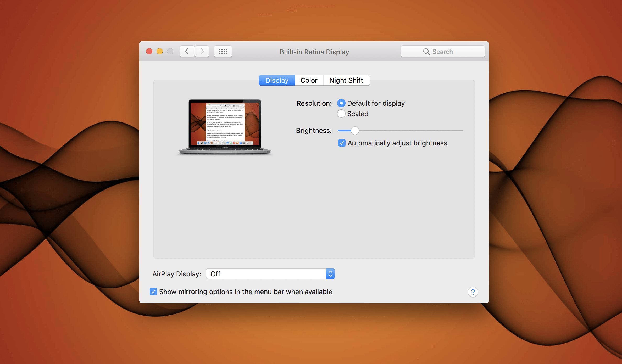Open AirPlay Display dropdown arrows
This screenshot has height=364, width=622.
(x=330, y=274)
